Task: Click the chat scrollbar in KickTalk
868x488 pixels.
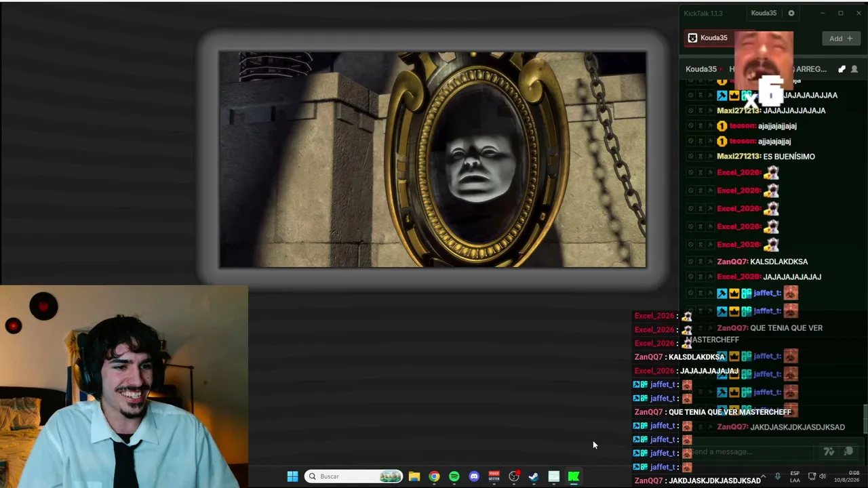Action: tap(865, 419)
